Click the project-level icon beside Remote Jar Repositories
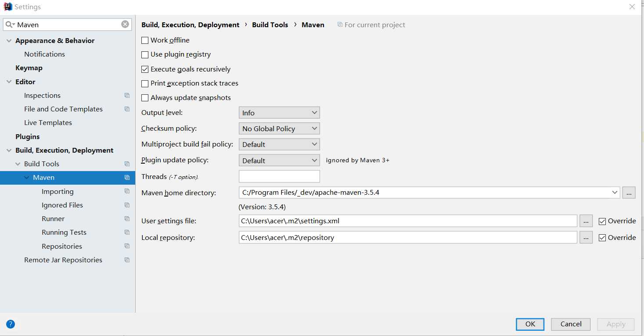This screenshot has height=336, width=644. (x=127, y=260)
